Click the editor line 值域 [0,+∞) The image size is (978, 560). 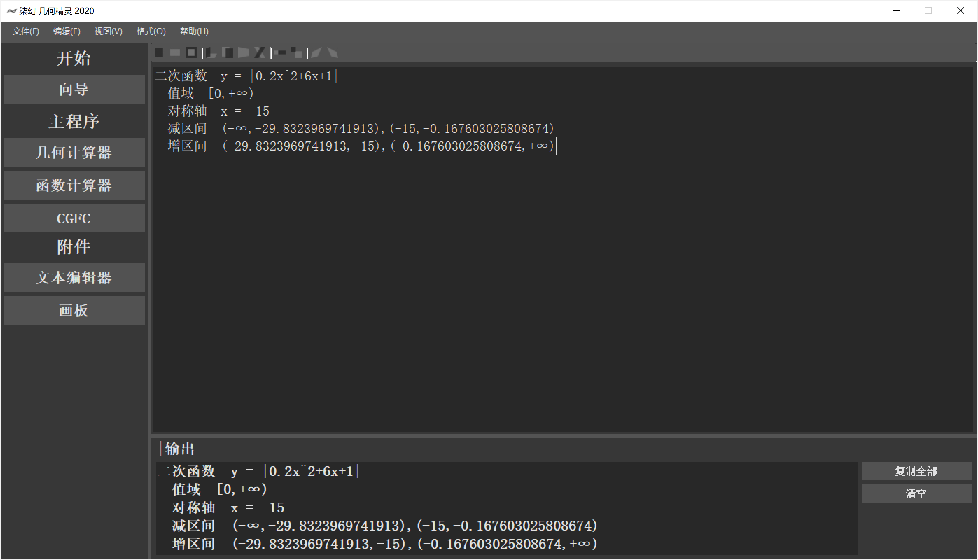(x=210, y=93)
